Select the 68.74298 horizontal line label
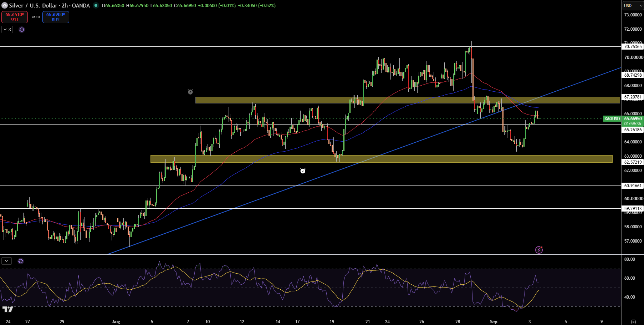Image resolution: width=644 pixels, height=325 pixels. point(633,75)
